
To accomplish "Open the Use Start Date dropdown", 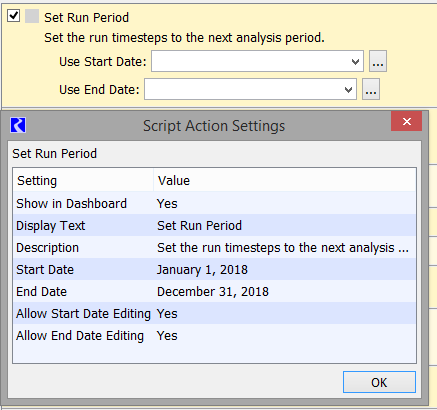I will (x=355, y=62).
